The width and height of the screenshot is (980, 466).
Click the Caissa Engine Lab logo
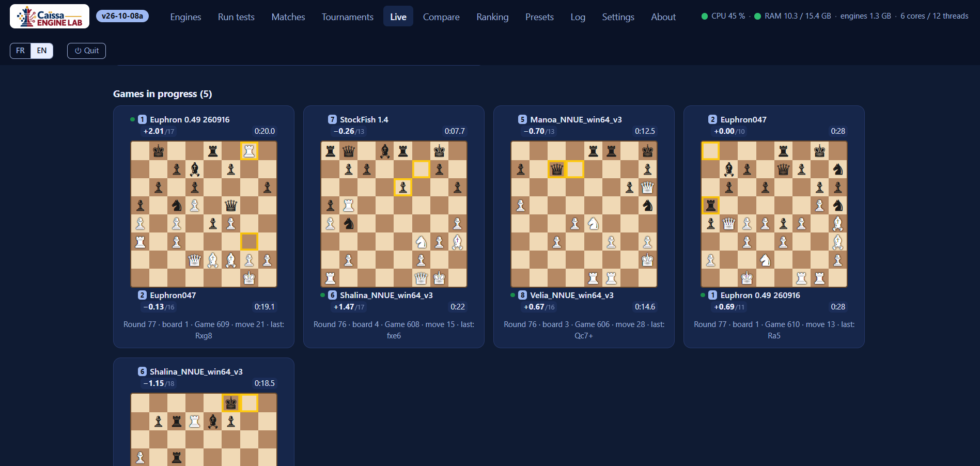point(50,17)
